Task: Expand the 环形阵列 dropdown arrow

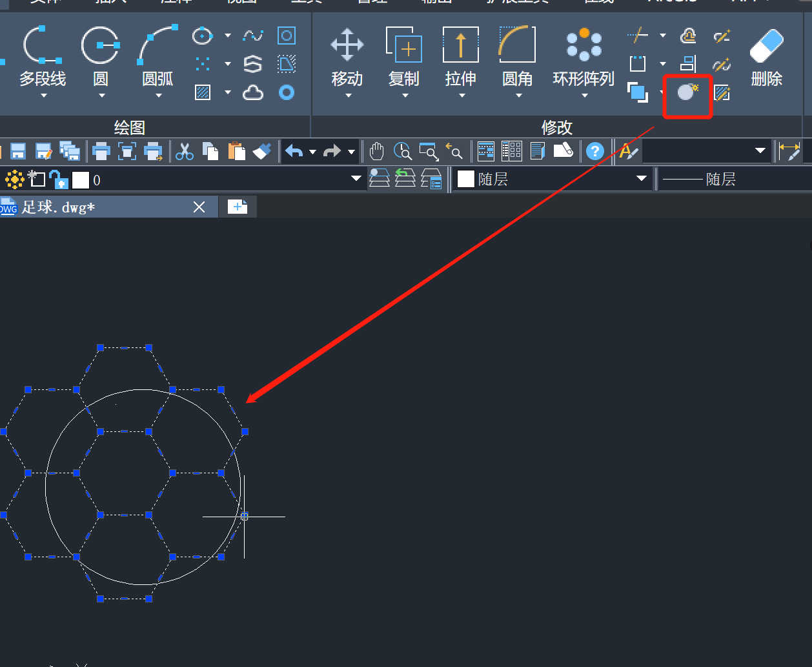Action: pyautogui.click(x=584, y=96)
